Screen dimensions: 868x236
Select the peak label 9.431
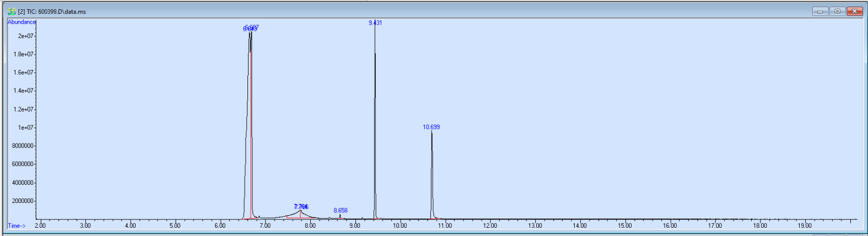click(x=375, y=23)
